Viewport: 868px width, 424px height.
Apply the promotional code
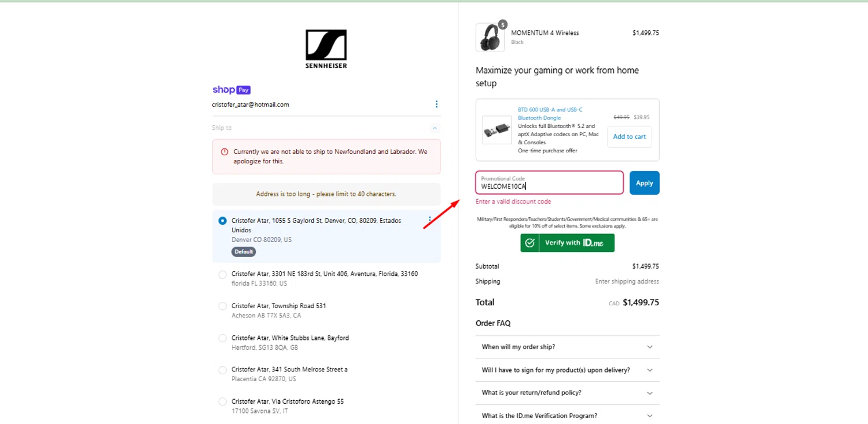644,183
